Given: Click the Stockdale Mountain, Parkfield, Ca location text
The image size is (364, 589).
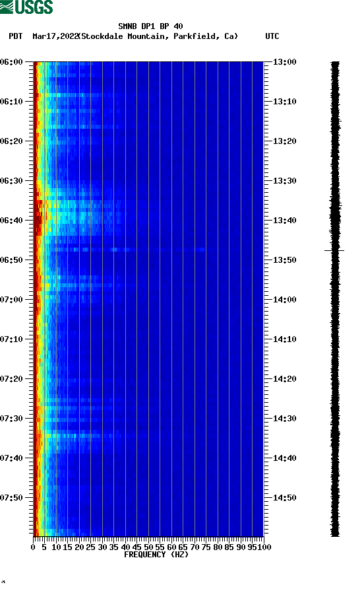Looking at the screenshot, I should pos(158,36).
